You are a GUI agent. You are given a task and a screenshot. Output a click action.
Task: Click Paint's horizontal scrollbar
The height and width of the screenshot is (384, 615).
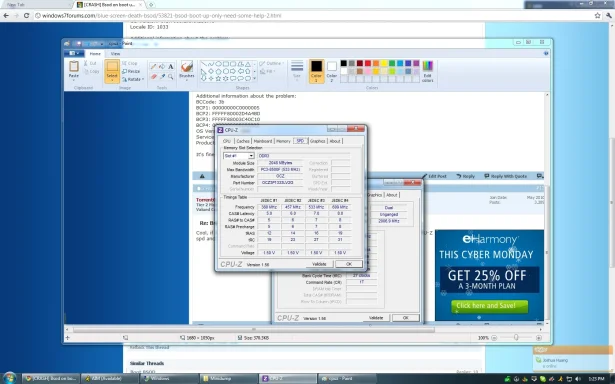click(254, 329)
